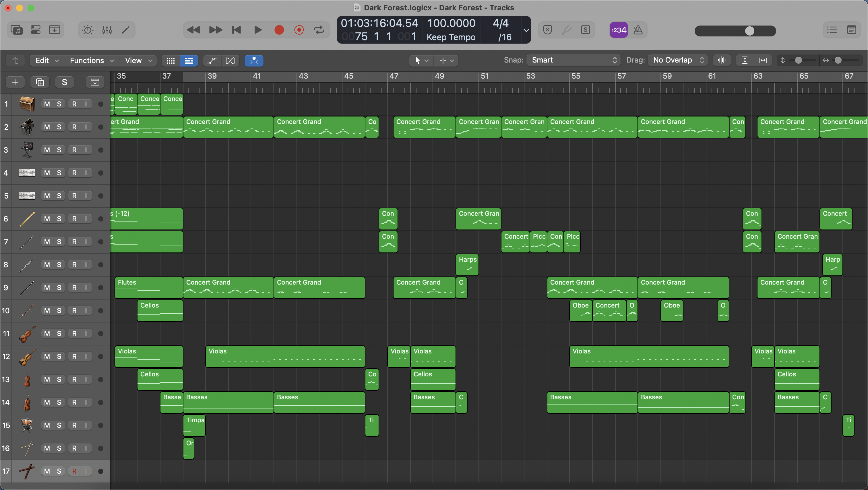Adjust the master volume slider
Viewport: 868px width, 490px height.
coord(749,31)
